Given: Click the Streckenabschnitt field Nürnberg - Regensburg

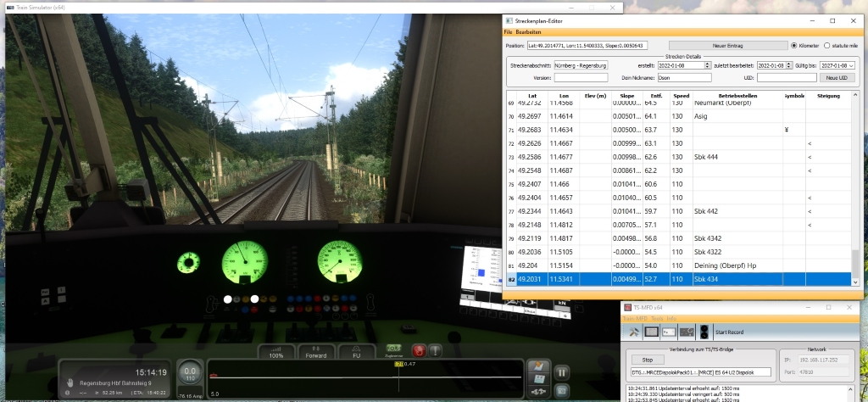Looking at the screenshot, I should point(581,65).
